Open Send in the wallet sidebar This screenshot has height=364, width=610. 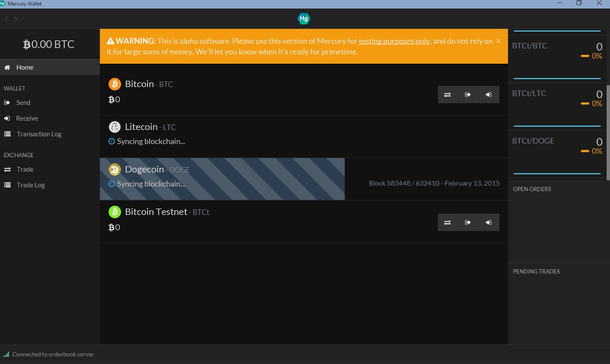click(23, 103)
